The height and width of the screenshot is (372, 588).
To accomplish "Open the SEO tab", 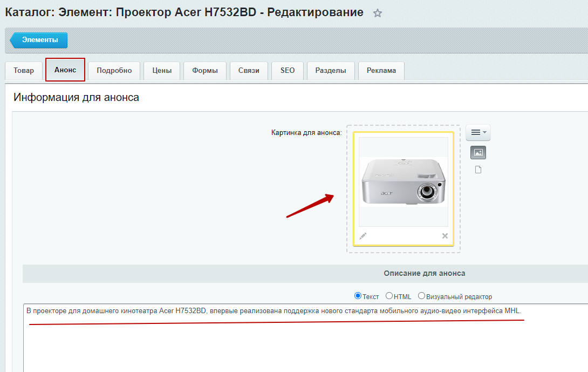I will 288,71.
